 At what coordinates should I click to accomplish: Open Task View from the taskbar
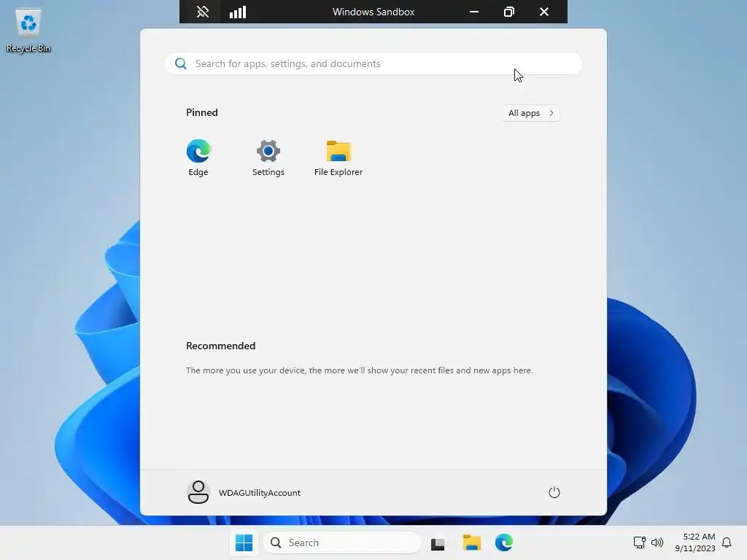(438, 542)
